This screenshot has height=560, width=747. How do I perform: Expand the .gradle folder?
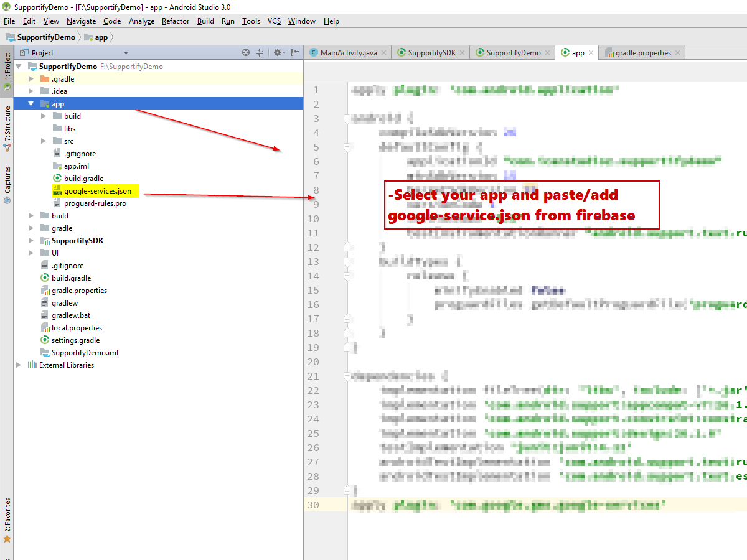31,79
